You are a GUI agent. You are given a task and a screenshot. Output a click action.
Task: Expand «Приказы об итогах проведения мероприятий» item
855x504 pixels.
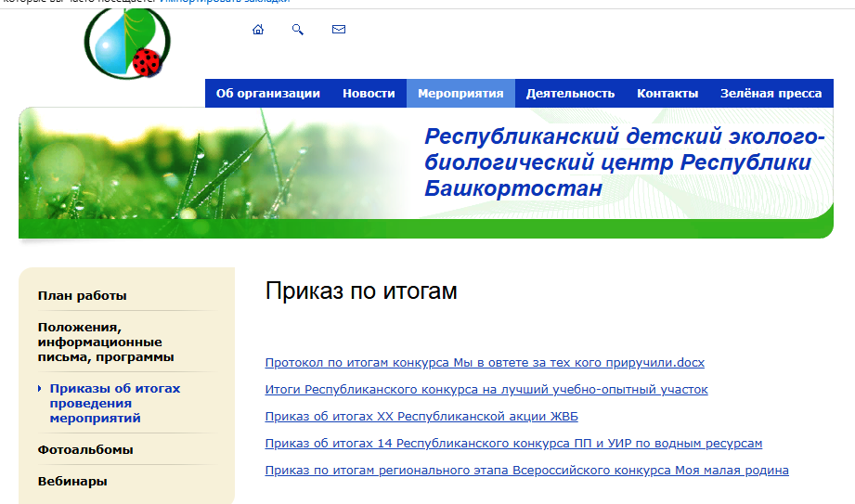pos(114,403)
